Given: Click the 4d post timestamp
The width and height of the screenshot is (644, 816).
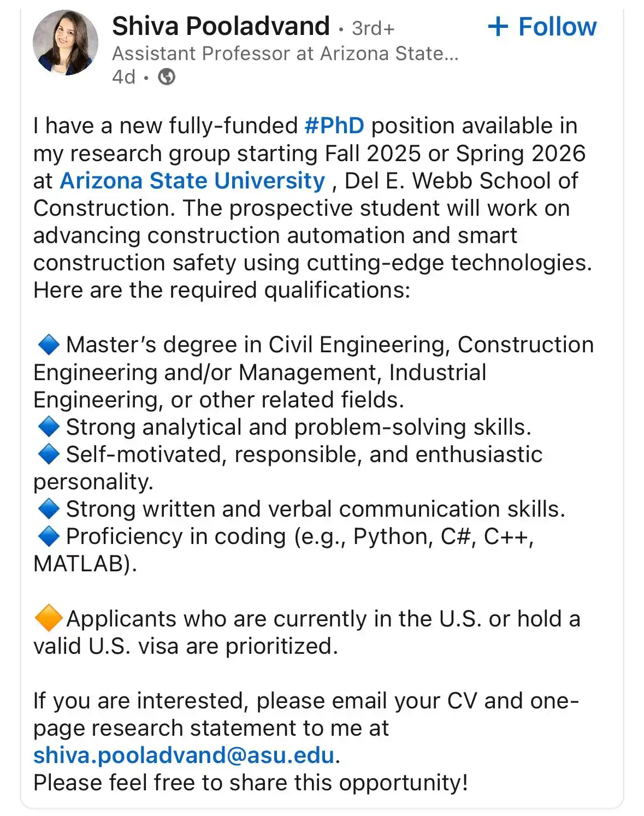Looking at the screenshot, I should pos(123,77).
